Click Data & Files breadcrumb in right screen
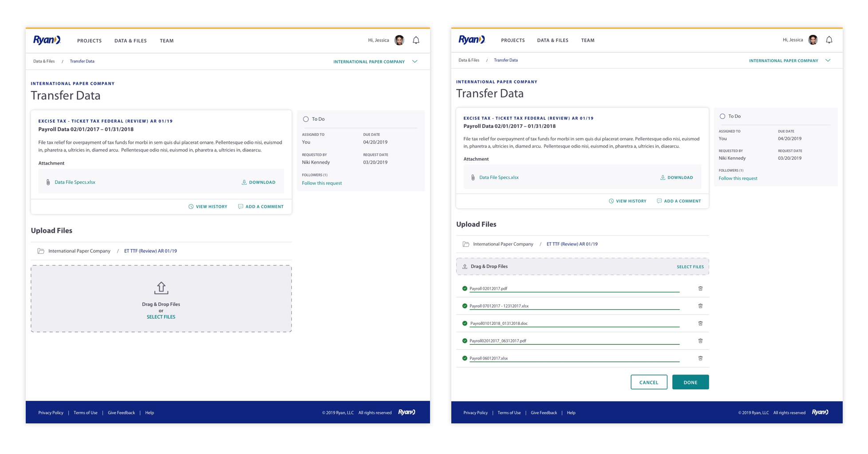 (x=469, y=60)
